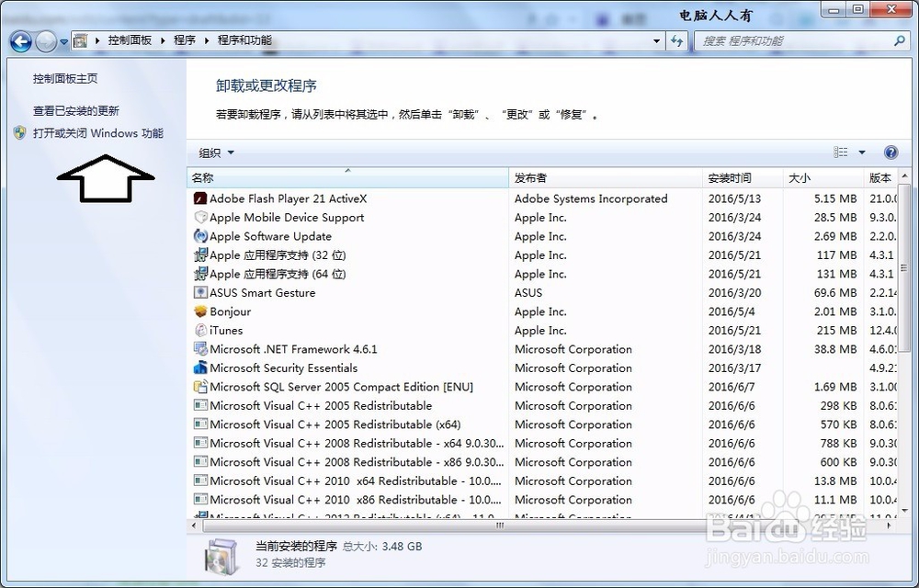The width and height of the screenshot is (919, 588).
Task: Minimize the Programs and Features window
Action: click(x=834, y=9)
